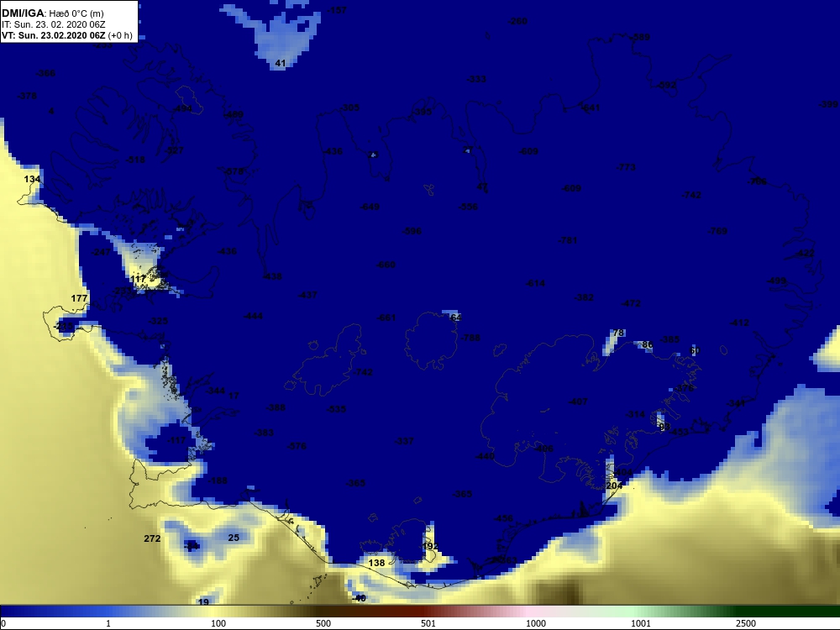Click the '-556' value on the map
840x630 pixels.
point(468,207)
